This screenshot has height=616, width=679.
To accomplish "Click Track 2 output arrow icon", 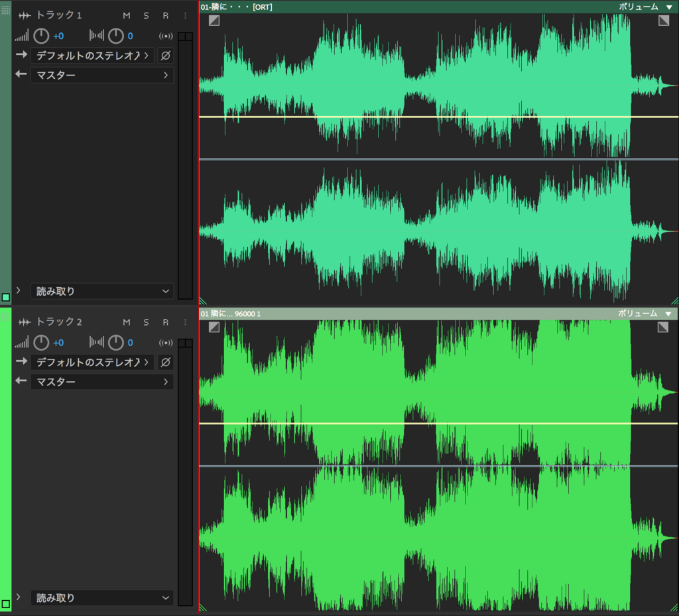I will pos(21,381).
